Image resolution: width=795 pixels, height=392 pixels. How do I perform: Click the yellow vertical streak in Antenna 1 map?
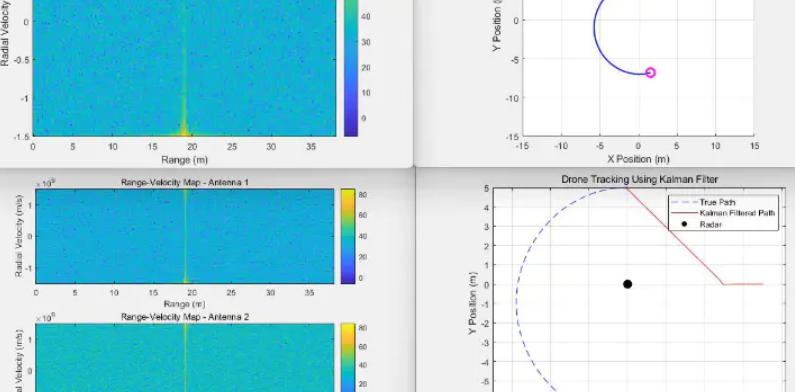coord(186,236)
